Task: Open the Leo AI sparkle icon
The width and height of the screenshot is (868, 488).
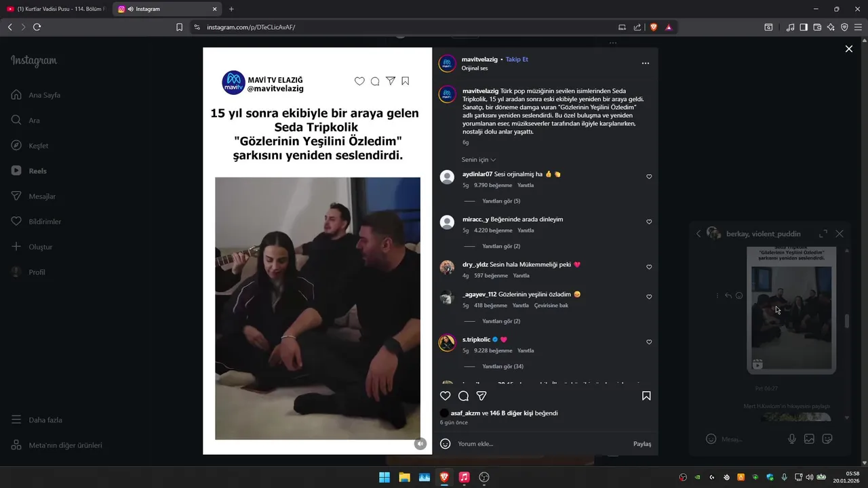Action: pos(831,27)
